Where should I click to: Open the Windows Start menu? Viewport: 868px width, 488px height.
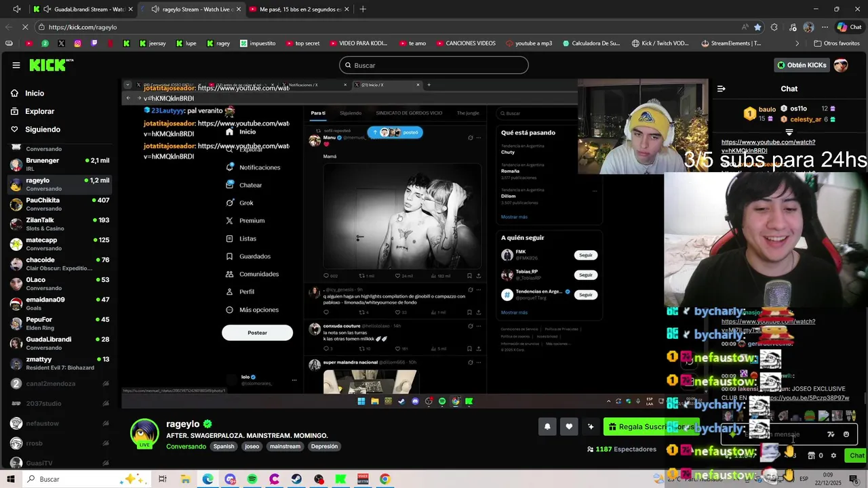pos(10,479)
